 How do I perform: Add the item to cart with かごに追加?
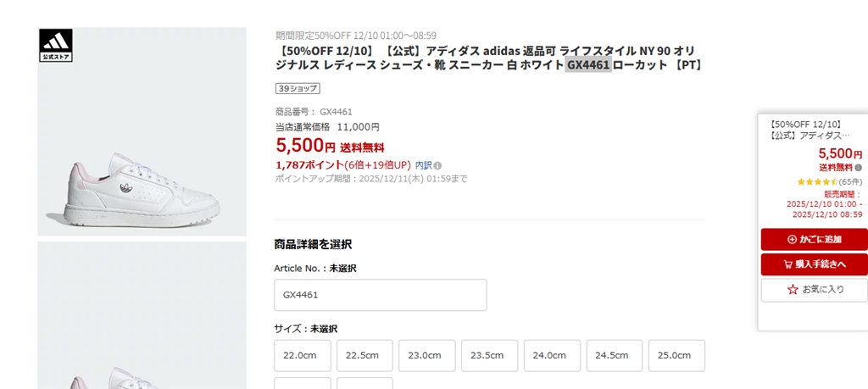click(814, 239)
